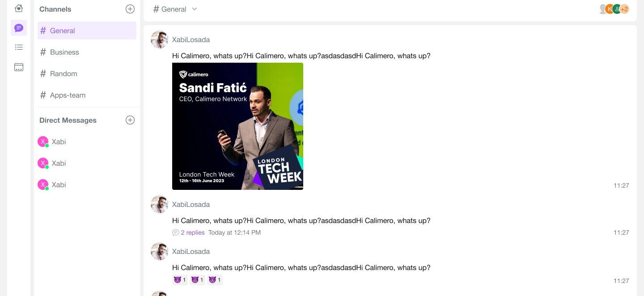Viewport: 644px width, 296px height.
Task: Open the home icon in left rail
Action: click(x=19, y=8)
